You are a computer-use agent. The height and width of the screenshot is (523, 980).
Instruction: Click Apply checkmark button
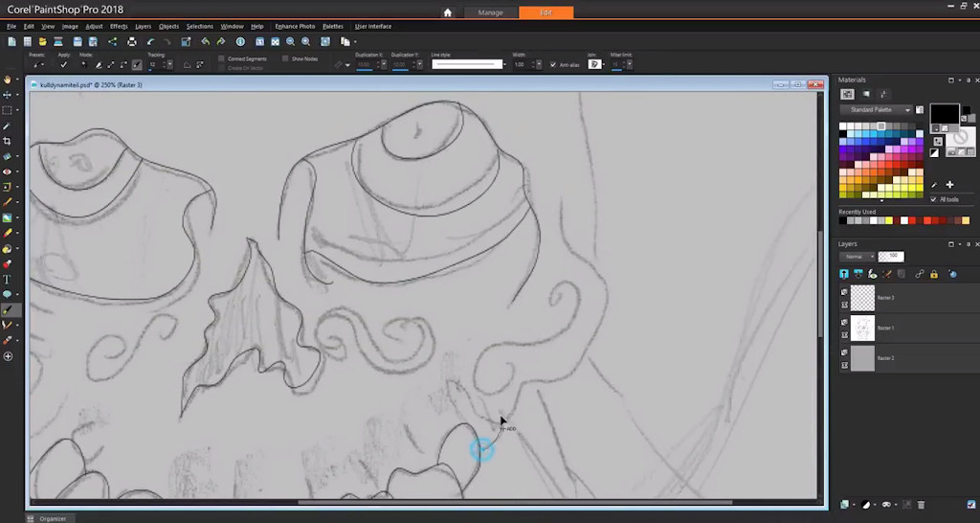tap(64, 64)
